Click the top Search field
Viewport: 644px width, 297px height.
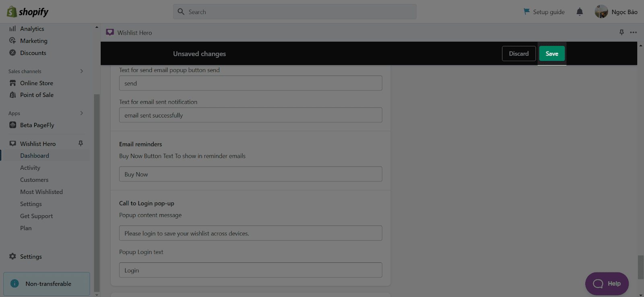coord(295,12)
